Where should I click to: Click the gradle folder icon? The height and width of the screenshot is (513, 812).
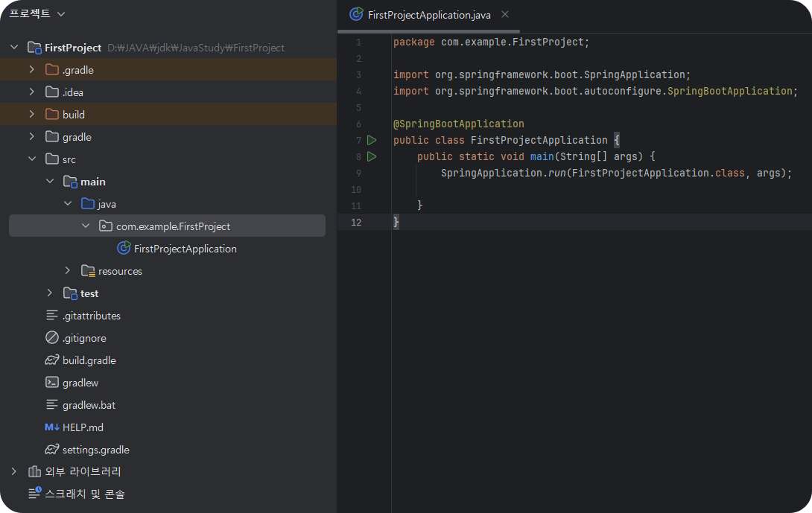pyautogui.click(x=52, y=137)
